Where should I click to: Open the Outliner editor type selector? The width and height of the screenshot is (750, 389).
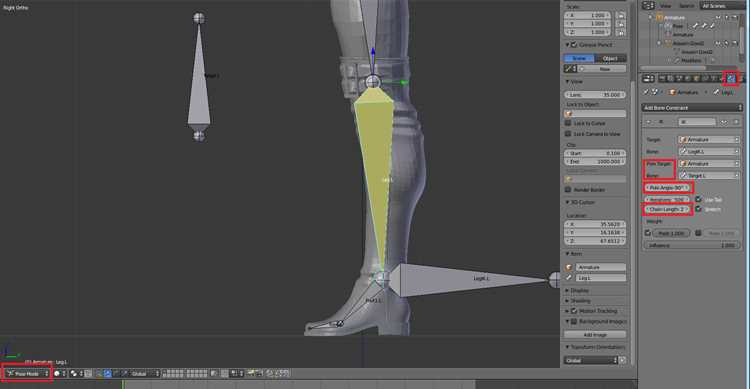point(649,6)
